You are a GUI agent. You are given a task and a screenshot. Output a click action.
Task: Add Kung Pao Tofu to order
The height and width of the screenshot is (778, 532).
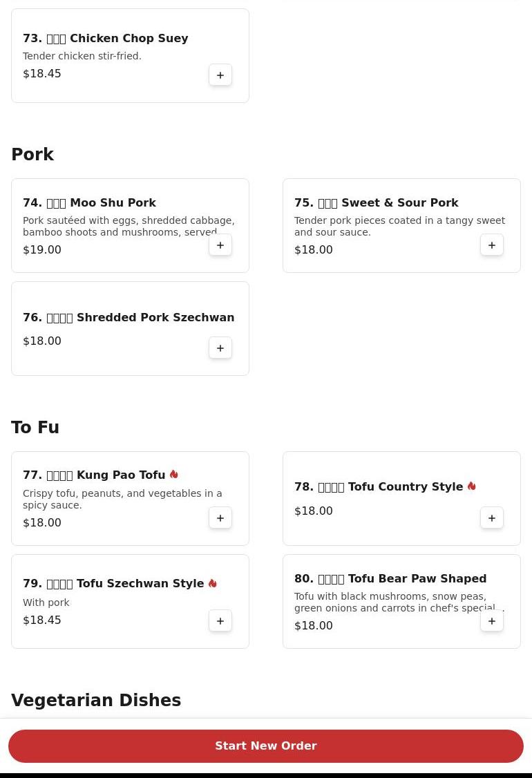tap(220, 518)
